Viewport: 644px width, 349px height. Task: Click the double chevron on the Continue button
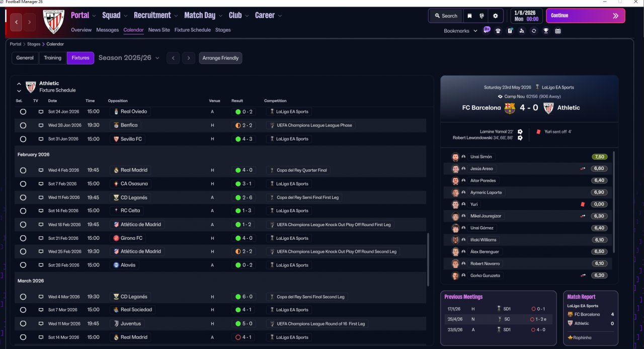(615, 16)
